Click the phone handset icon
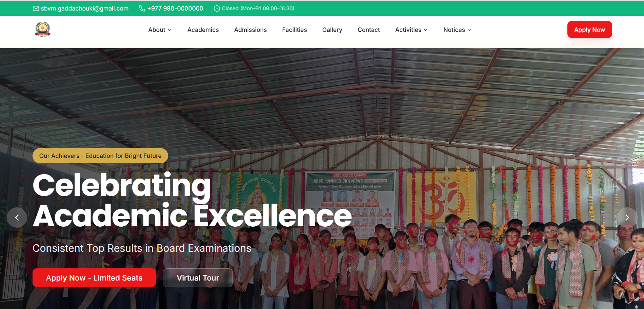This screenshot has height=309, width=644. click(142, 8)
